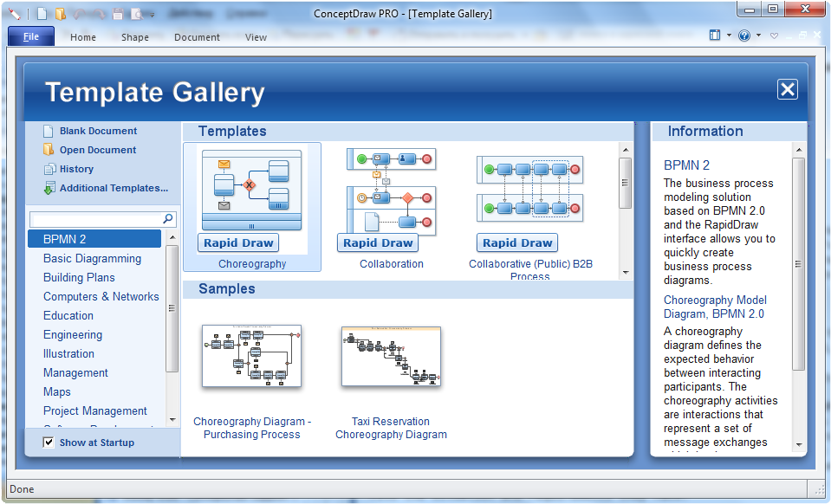Image resolution: width=831 pixels, height=504 pixels.
Task: Click the Save floppy disk icon
Action: click(x=118, y=15)
